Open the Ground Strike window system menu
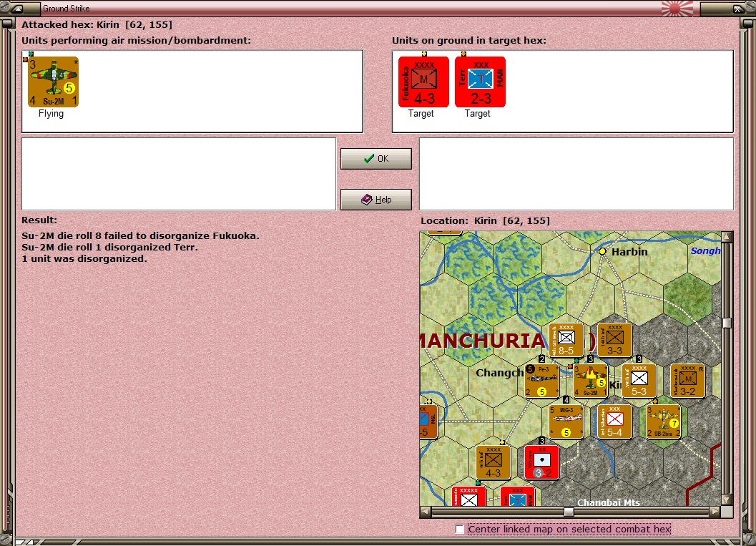The image size is (756, 546). point(16,9)
